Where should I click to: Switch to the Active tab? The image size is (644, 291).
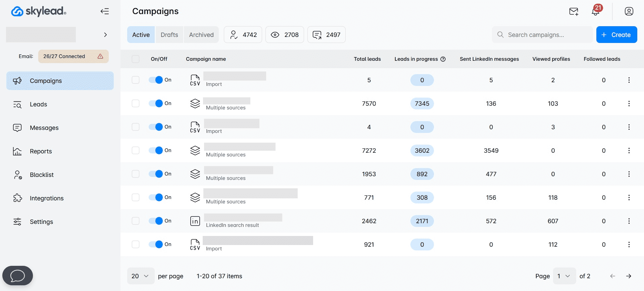[x=141, y=35]
